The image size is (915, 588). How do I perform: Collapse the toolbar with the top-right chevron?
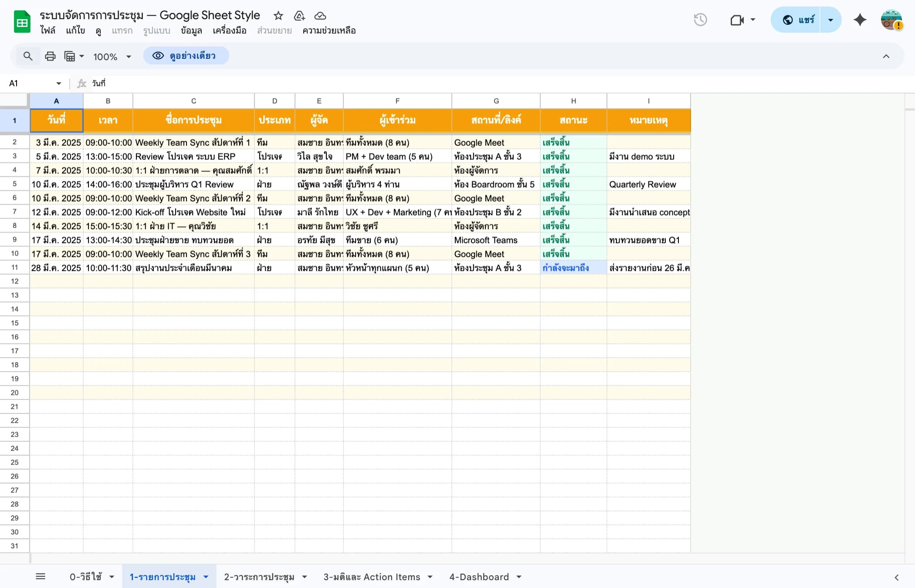886,56
